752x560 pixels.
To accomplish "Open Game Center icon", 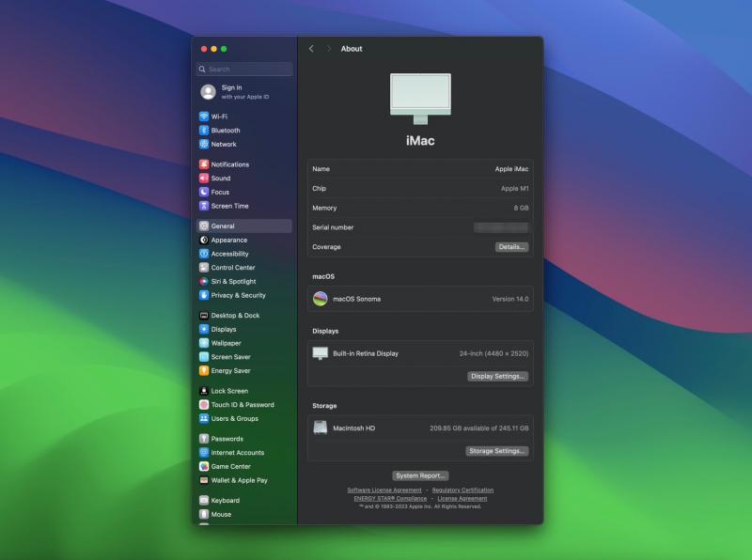I will 204,467.
